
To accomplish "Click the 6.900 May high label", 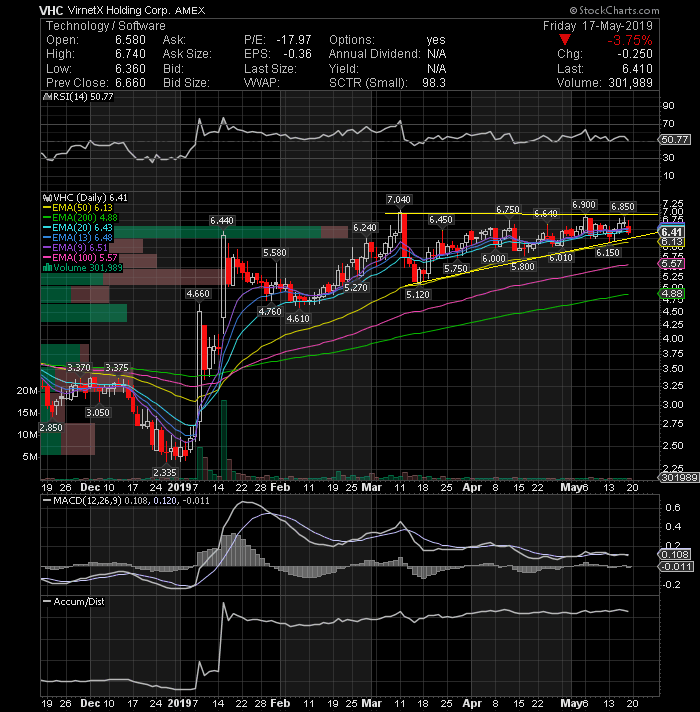I will [x=584, y=205].
